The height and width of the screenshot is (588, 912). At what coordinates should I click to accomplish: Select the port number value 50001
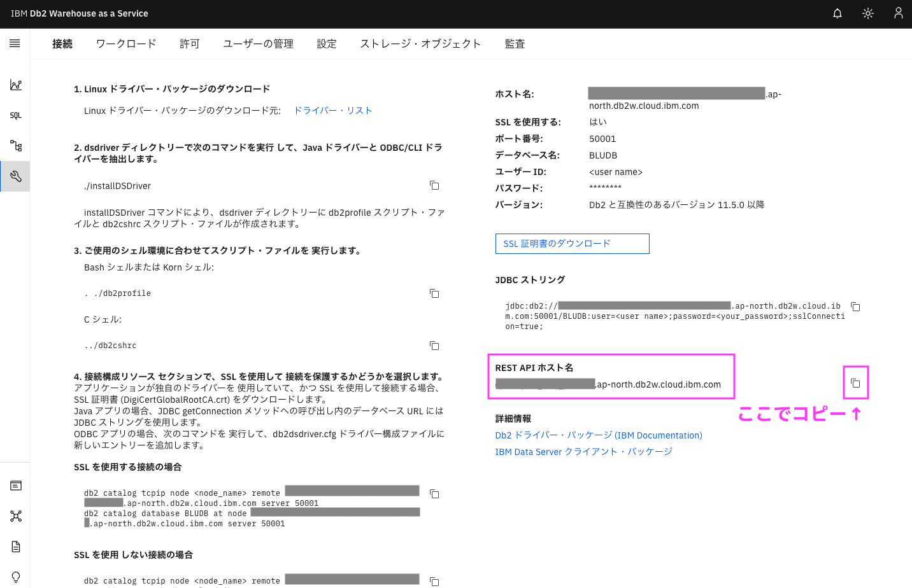click(x=602, y=139)
